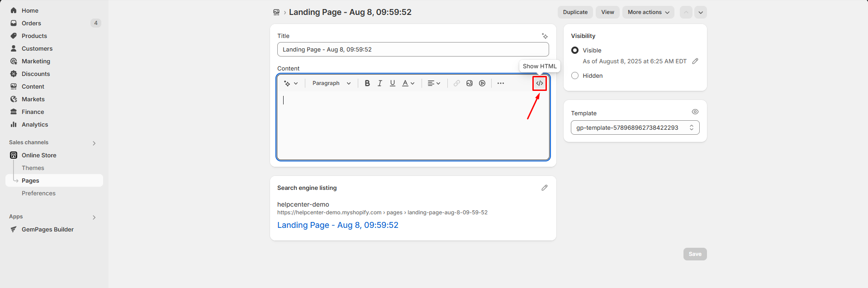Open Pages under Online Store
Viewport: 868px width, 288px height.
tap(30, 180)
